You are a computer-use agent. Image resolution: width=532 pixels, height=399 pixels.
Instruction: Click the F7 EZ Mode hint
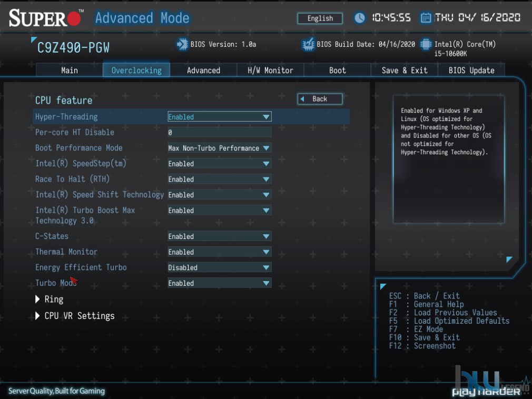(416, 329)
